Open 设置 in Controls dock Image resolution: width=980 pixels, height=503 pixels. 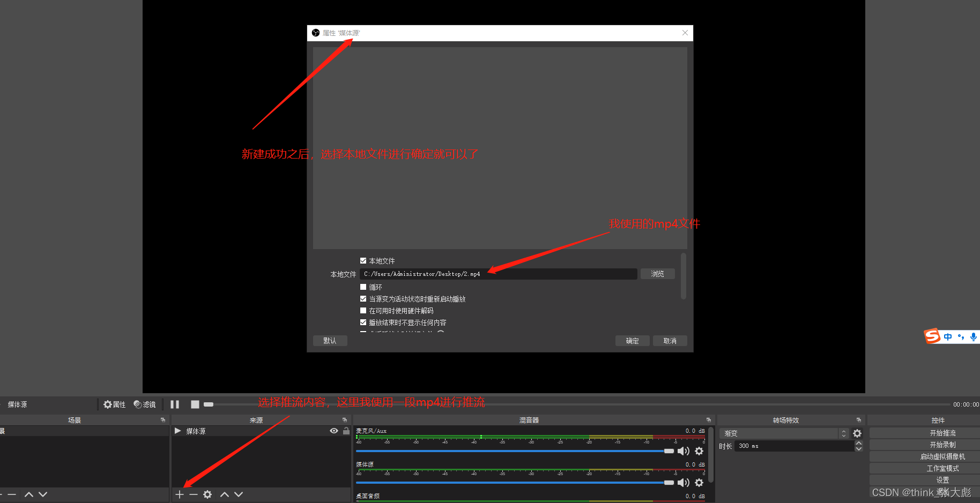coord(943,480)
